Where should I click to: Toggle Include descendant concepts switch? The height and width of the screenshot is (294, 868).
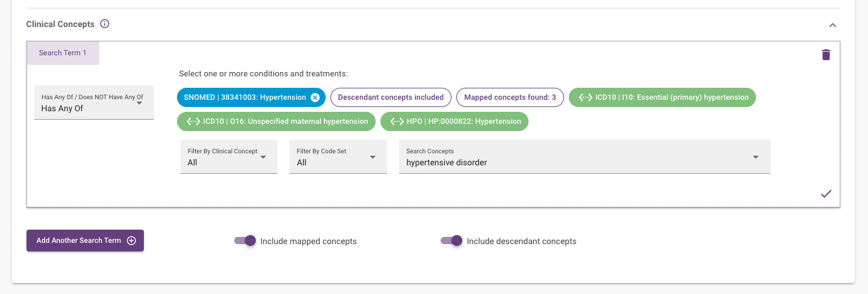452,241
